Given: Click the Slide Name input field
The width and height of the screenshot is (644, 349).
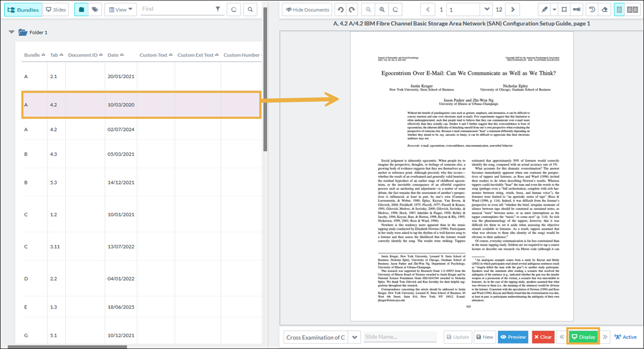Looking at the screenshot, I should (x=400, y=337).
